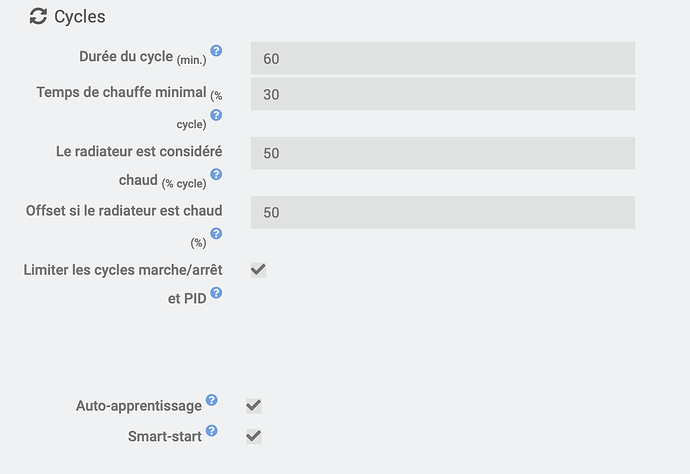Select the radiateur considéré chaud percentage field
This screenshot has width=690, height=474.
tap(442, 153)
